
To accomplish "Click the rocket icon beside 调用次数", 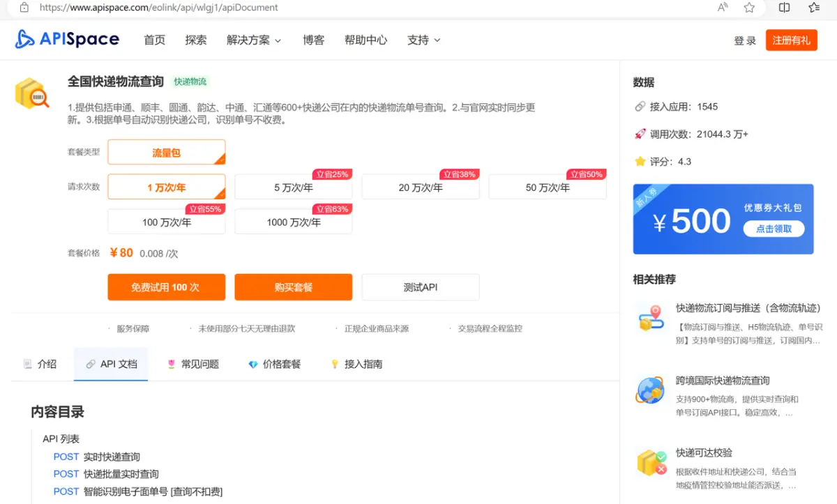I will (x=640, y=134).
